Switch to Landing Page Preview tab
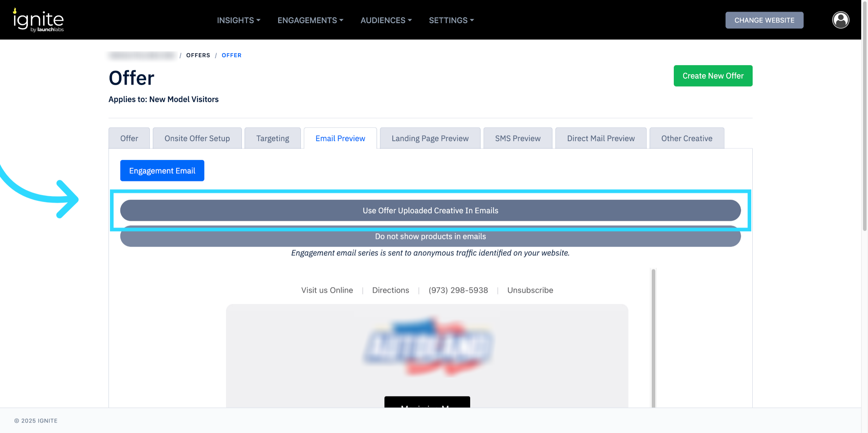 point(430,139)
